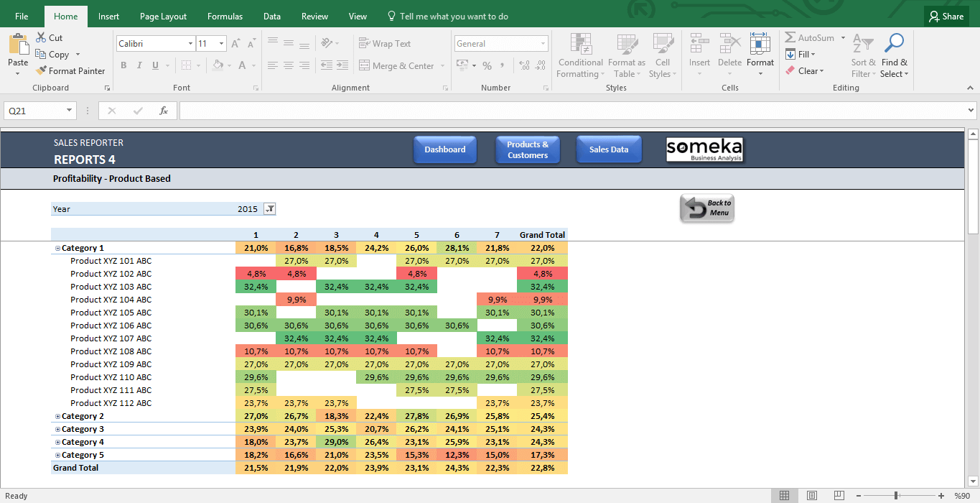Toggle italic formatting
980x503 pixels.
(139, 65)
